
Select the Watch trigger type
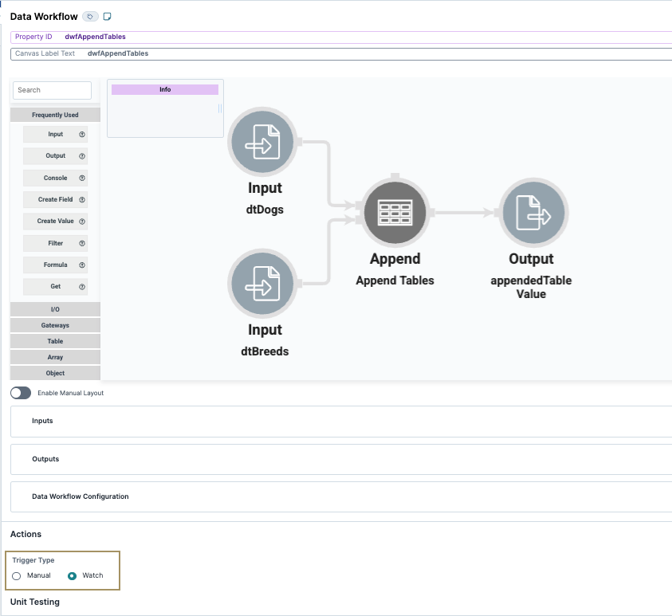73,575
